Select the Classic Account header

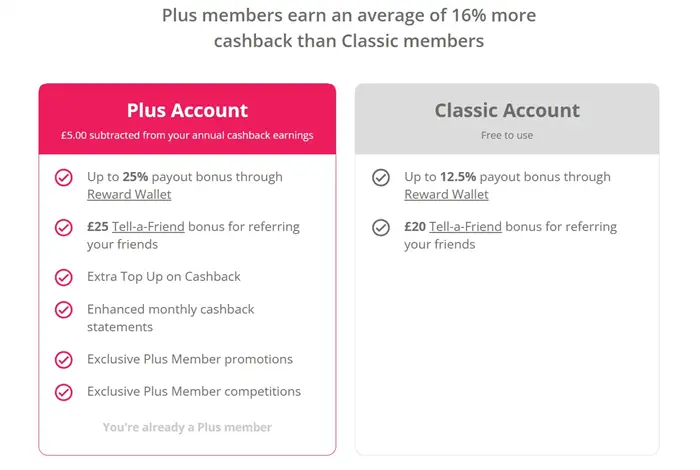coord(507,110)
